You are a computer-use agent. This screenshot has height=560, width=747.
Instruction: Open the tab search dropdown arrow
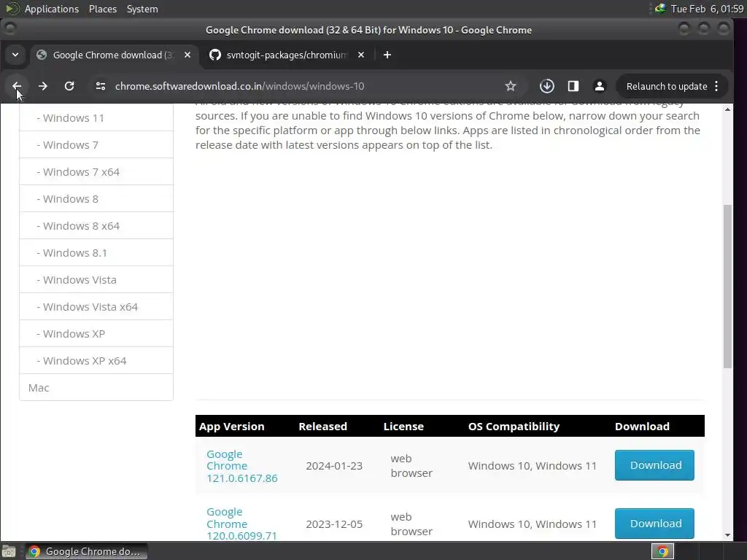(x=15, y=55)
